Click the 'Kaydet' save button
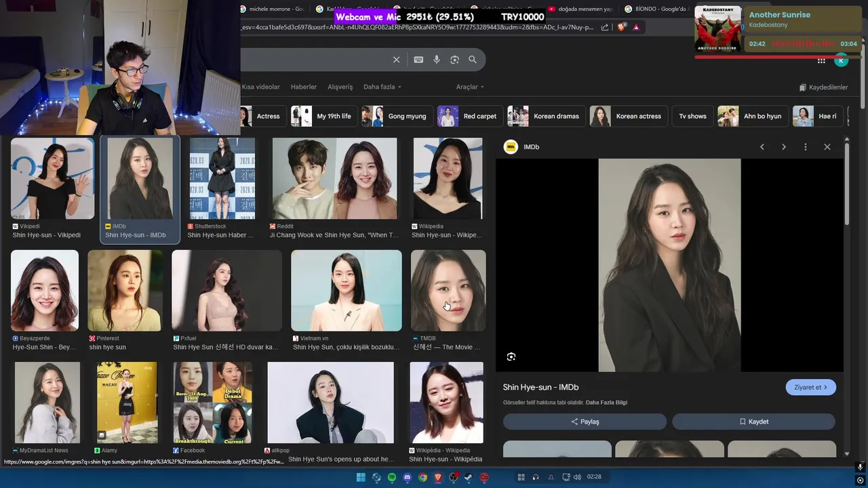The image size is (868, 488). (753, 422)
